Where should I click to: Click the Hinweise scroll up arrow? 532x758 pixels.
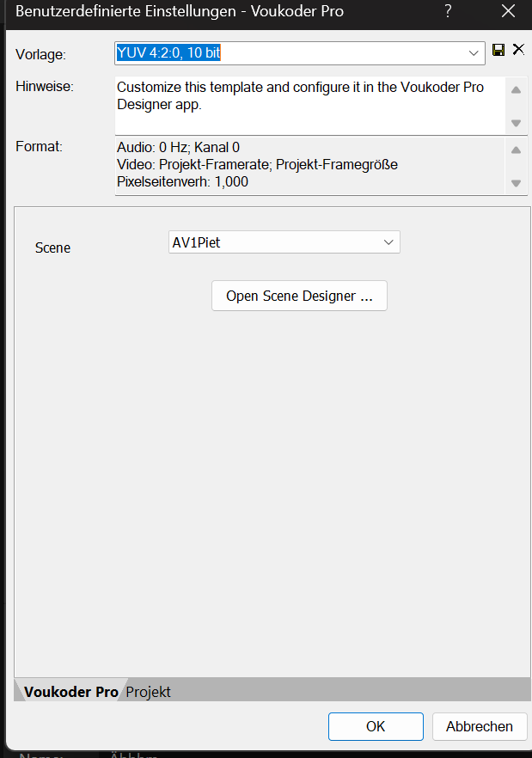click(x=516, y=90)
